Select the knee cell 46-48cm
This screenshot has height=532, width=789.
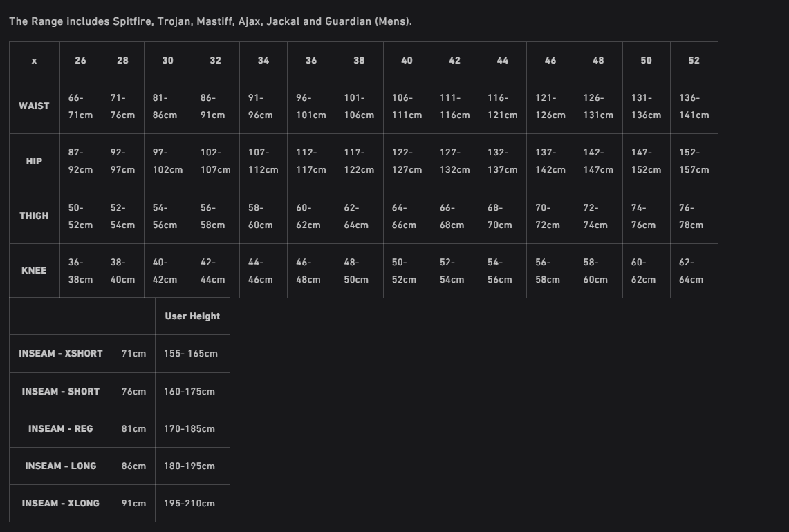pos(311,271)
